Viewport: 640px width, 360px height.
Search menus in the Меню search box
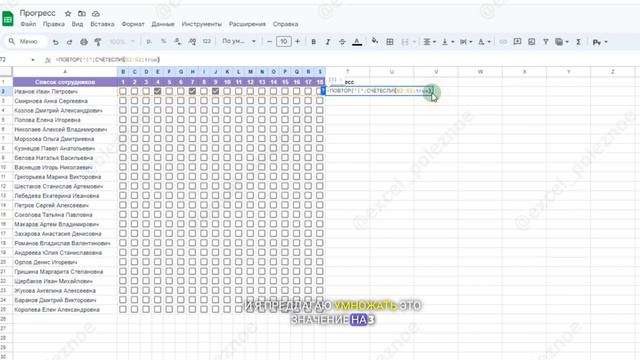pyautogui.click(x=26, y=42)
